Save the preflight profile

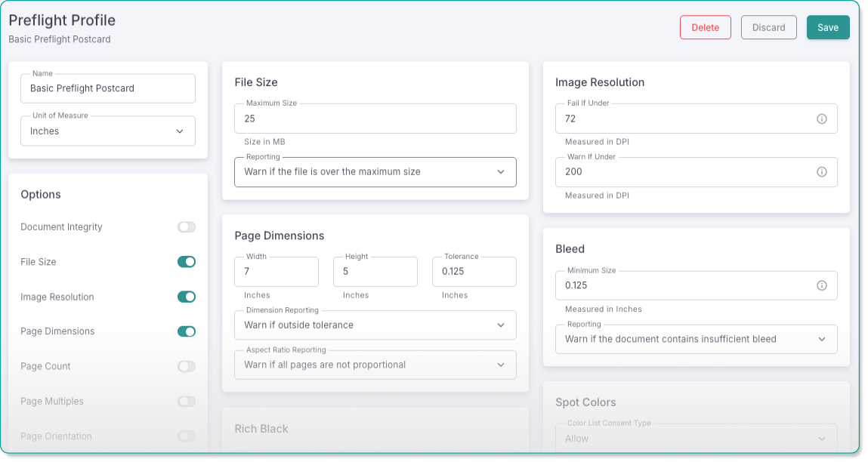coord(828,27)
